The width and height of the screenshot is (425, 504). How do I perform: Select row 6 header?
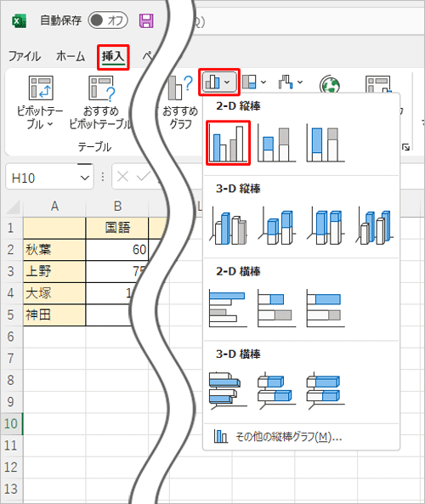point(11,337)
